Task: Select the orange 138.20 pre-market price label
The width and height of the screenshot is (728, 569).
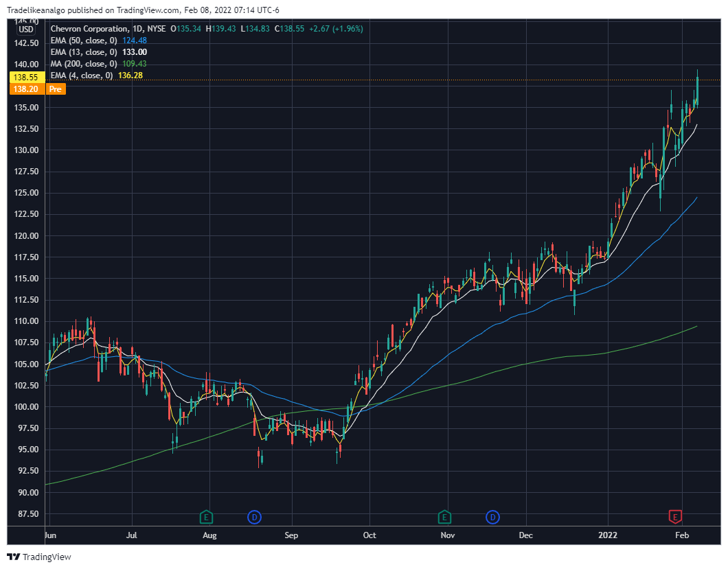Action: click(x=26, y=89)
